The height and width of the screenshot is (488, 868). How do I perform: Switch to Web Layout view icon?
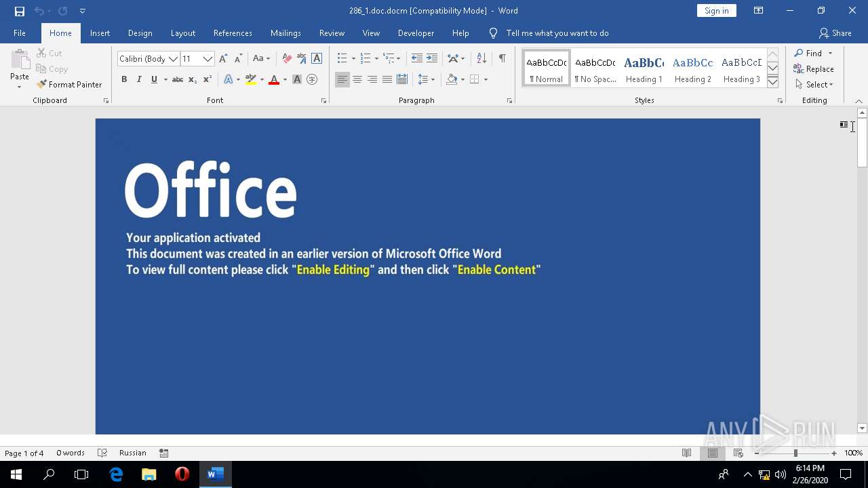pos(738,453)
